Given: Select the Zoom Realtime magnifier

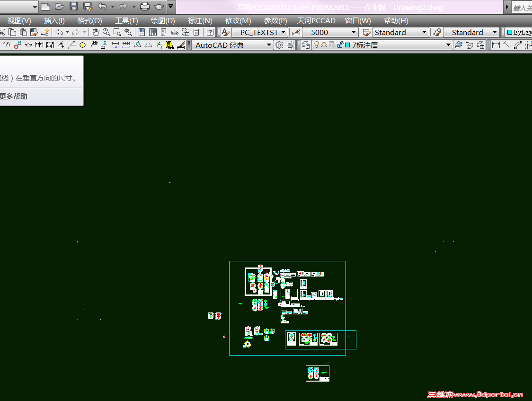Looking at the screenshot, I should pyautogui.click(x=106, y=32).
